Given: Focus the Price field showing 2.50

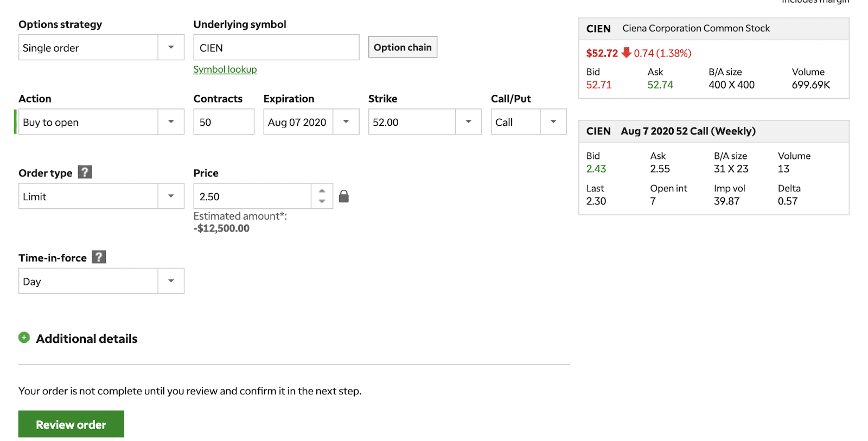Looking at the screenshot, I should pos(252,196).
